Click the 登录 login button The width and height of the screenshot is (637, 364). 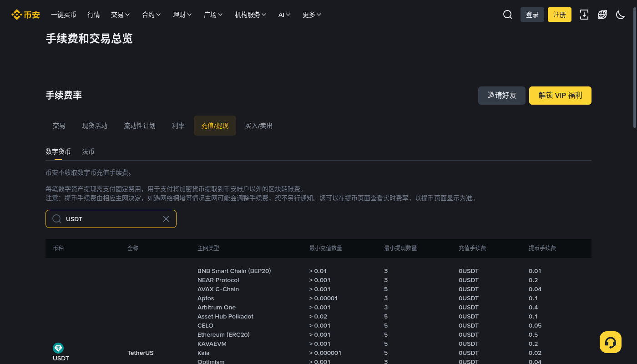click(x=532, y=15)
